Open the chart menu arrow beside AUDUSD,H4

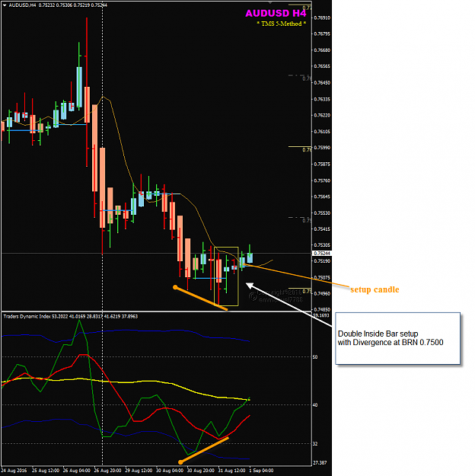click(x=5, y=5)
